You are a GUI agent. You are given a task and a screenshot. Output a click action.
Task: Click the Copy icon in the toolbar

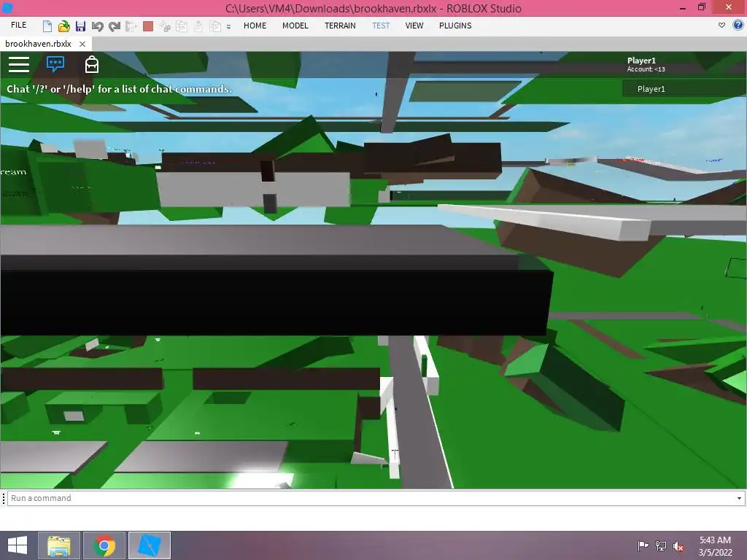182,26
